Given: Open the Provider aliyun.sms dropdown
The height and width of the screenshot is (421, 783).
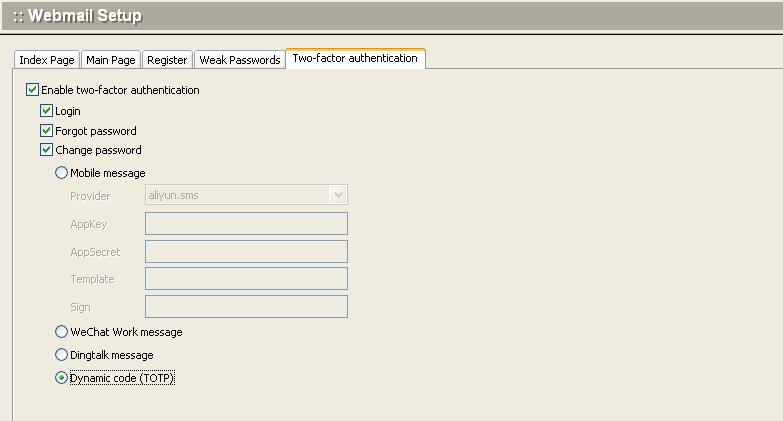Looking at the screenshot, I should pyautogui.click(x=237, y=195).
